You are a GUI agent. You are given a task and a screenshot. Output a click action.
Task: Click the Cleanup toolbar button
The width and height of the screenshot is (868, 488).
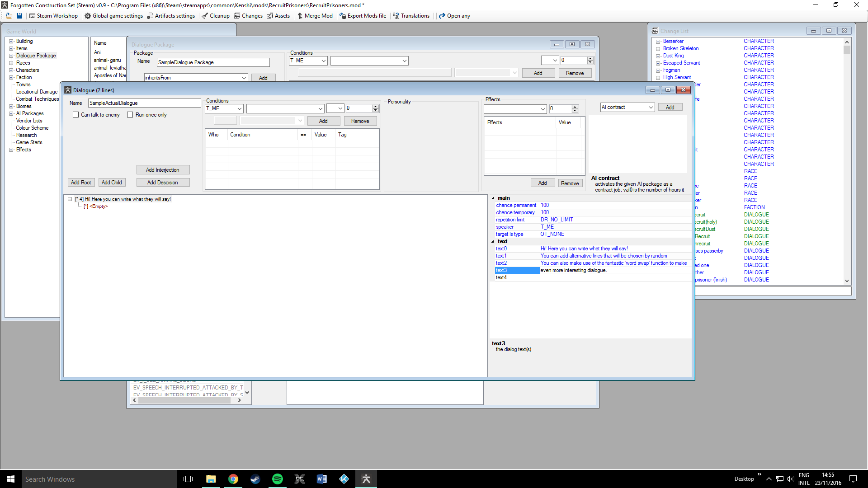[x=216, y=16]
